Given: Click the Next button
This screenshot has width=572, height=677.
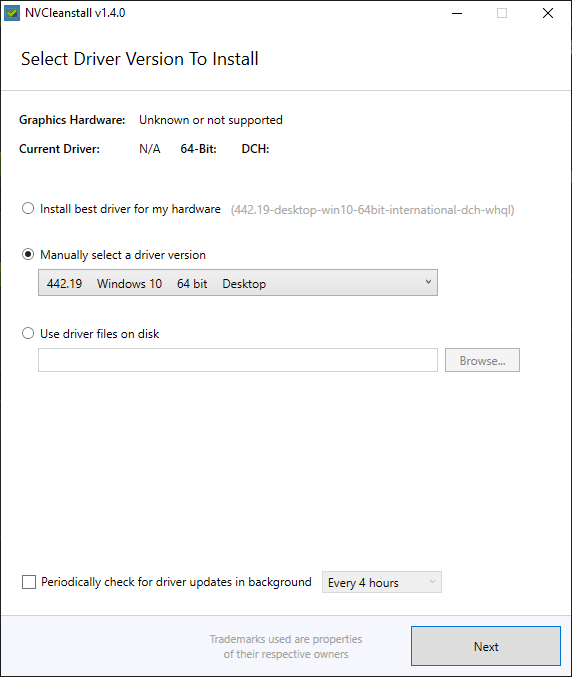Looking at the screenshot, I should click(486, 646).
